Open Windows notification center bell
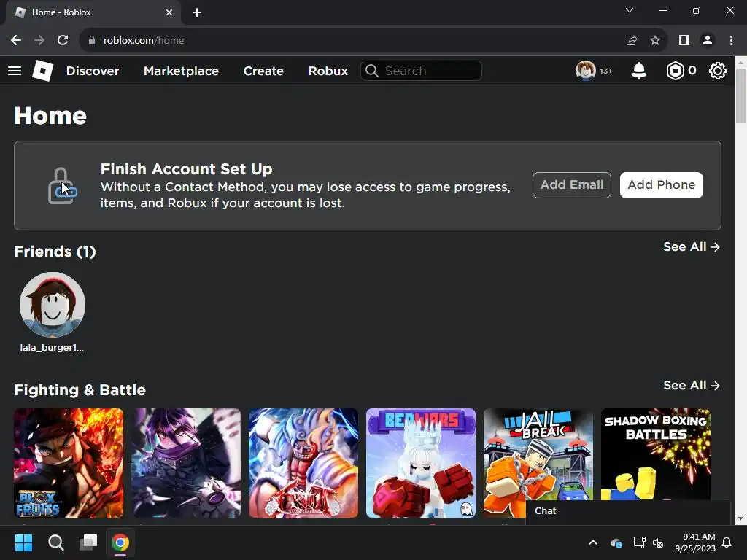747x560 pixels. tap(727, 542)
